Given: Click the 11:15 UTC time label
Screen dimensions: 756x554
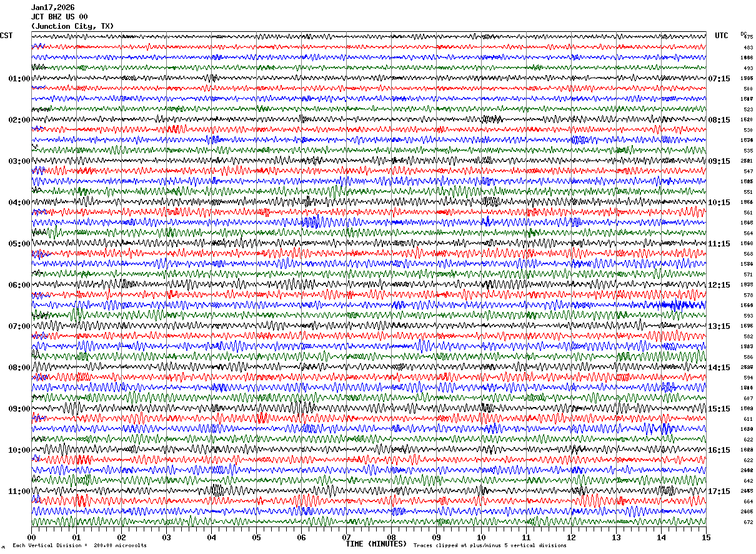Looking at the screenshot, I should (719, 244).
